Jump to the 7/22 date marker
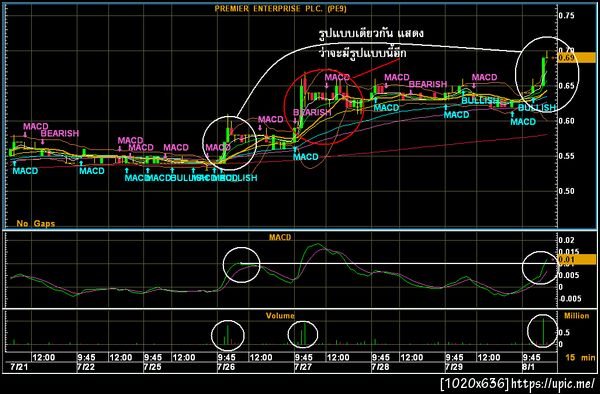The image size is (600, 394). pos(86,367)
